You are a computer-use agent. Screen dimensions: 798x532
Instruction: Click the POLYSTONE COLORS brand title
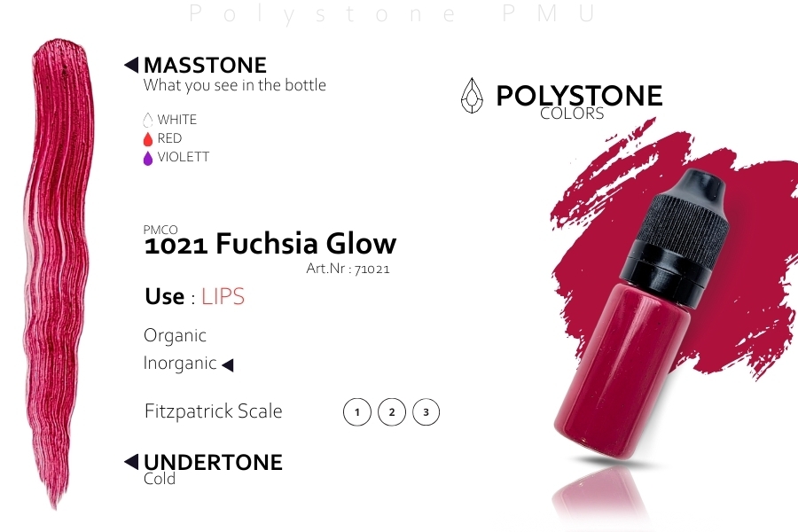[579, 101]
